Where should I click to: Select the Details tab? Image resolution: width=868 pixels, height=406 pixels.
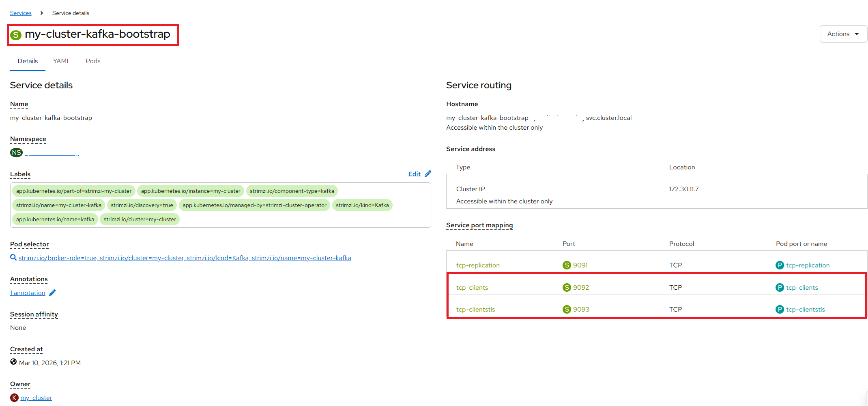click(28, 61)
